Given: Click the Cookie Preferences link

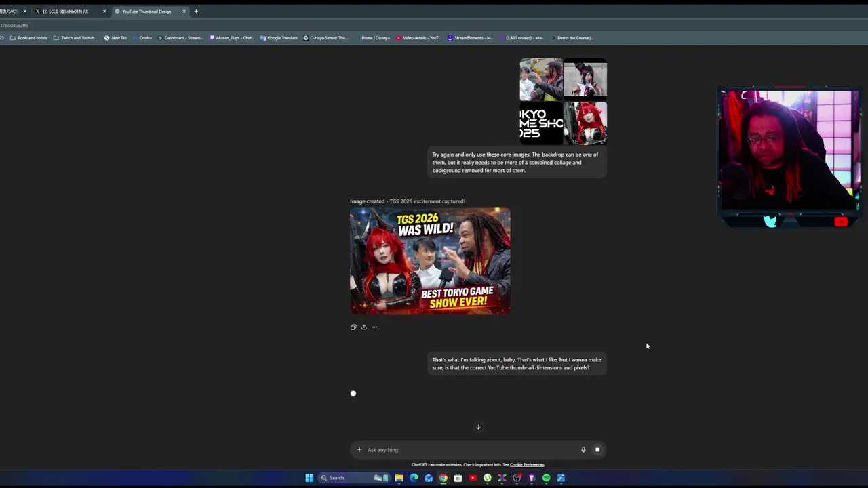Looking at the screenshot, I should pyautogui.click(x=527, y=465).
